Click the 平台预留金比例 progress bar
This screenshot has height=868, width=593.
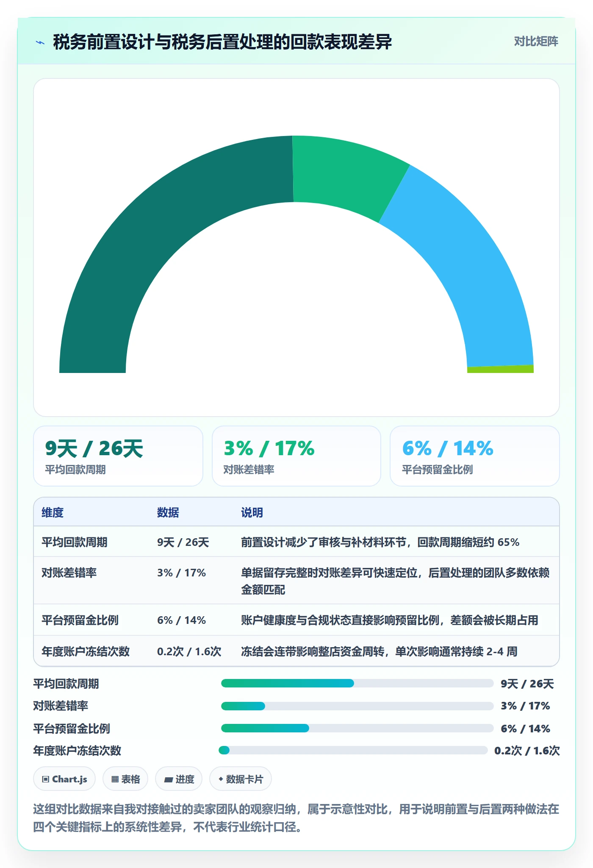(x=357, y=728)
